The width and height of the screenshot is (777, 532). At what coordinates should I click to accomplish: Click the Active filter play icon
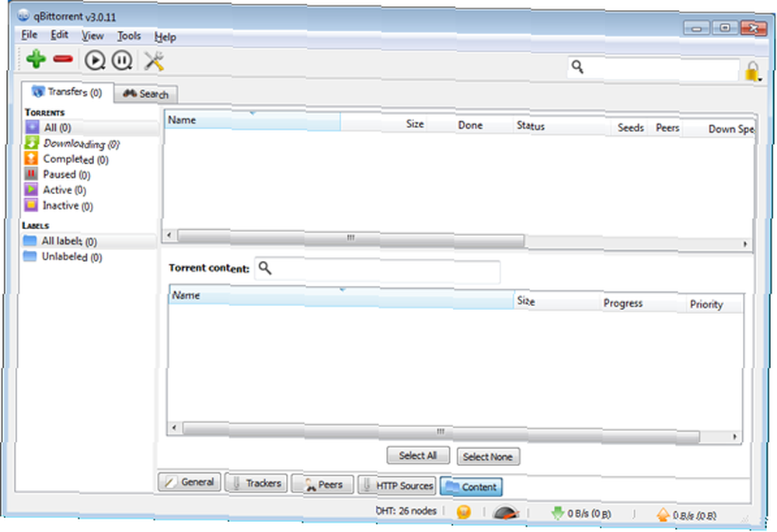click(x=31, y=189)
